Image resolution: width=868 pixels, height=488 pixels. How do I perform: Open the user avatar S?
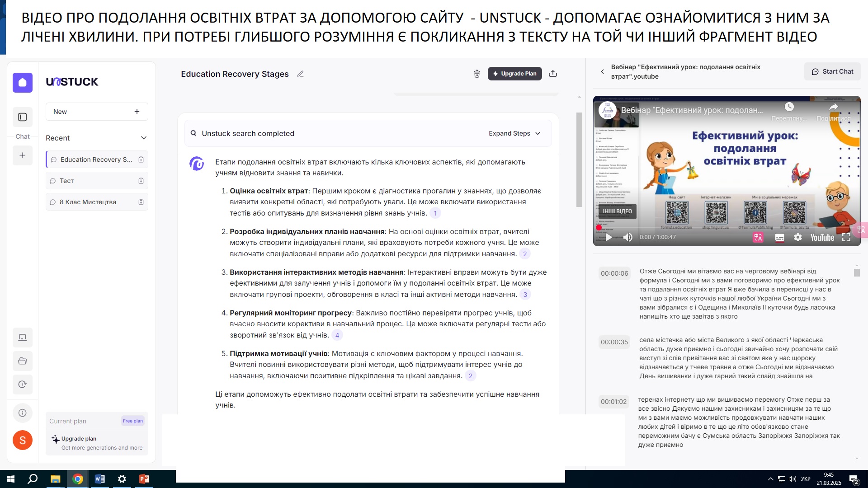pyautogui.click(x=23, y=440)
